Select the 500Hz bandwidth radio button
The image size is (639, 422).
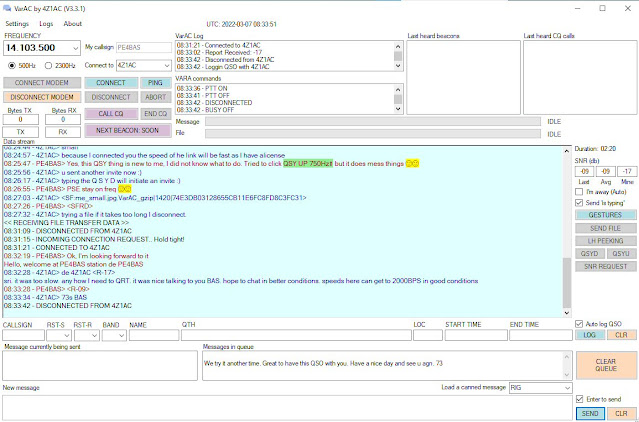(11, 65)
